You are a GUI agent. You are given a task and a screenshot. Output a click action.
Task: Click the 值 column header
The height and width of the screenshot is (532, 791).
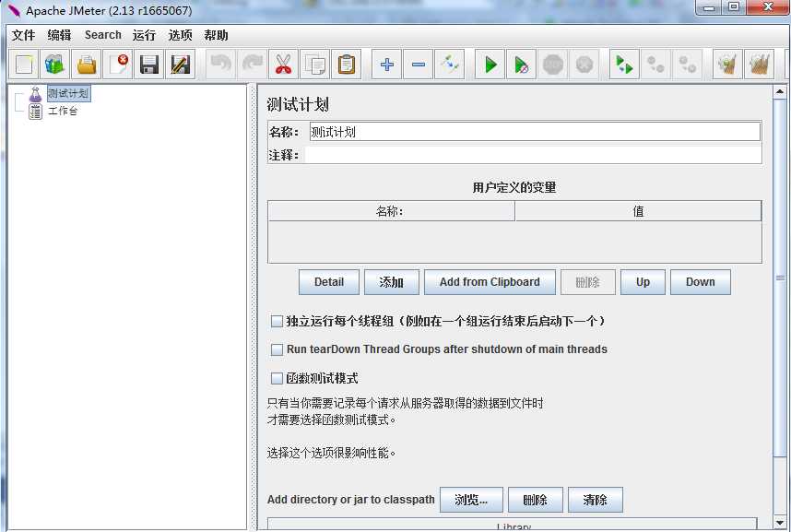coord(638,211)
